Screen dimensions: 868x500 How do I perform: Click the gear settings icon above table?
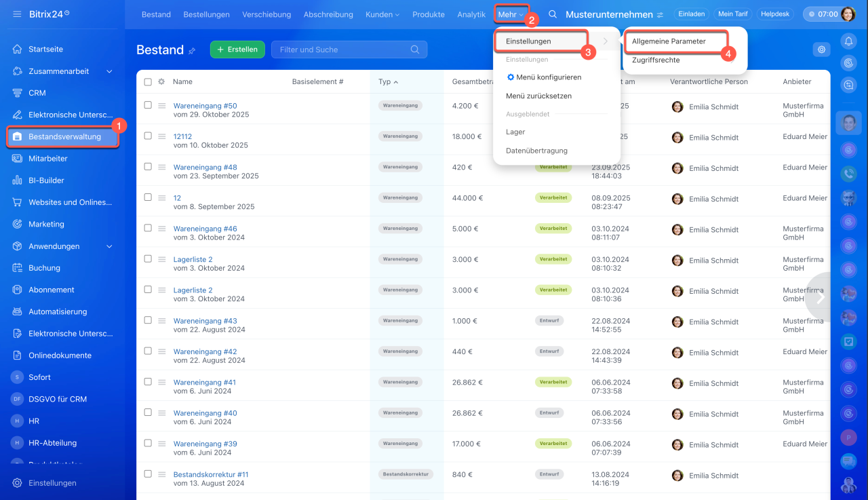click(x=821, y=50)
